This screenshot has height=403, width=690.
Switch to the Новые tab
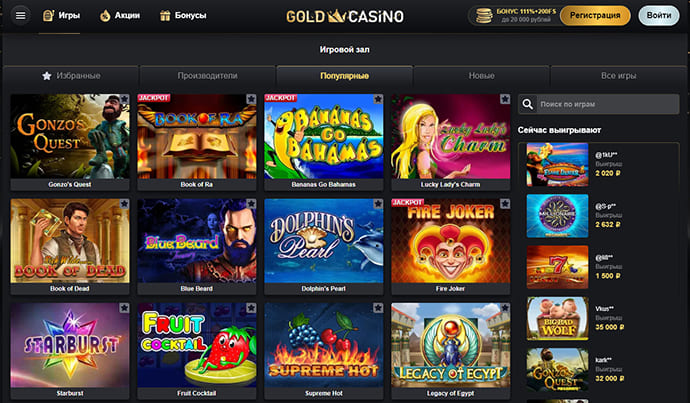(x=481, y=76)
